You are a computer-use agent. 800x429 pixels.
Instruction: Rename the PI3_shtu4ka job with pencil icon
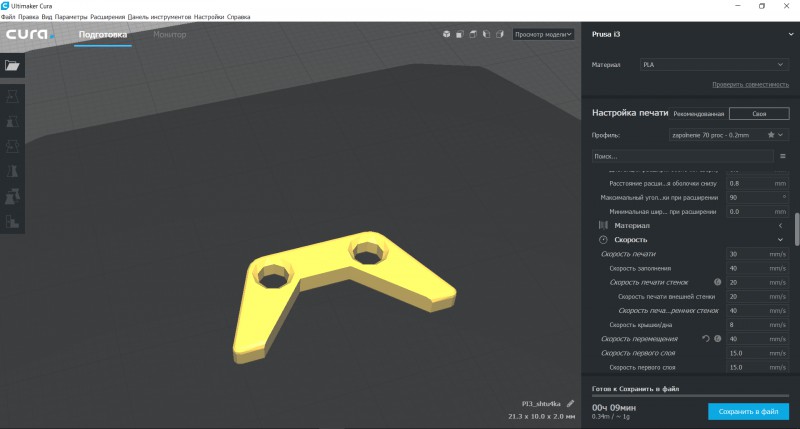[x=570, y=403]
